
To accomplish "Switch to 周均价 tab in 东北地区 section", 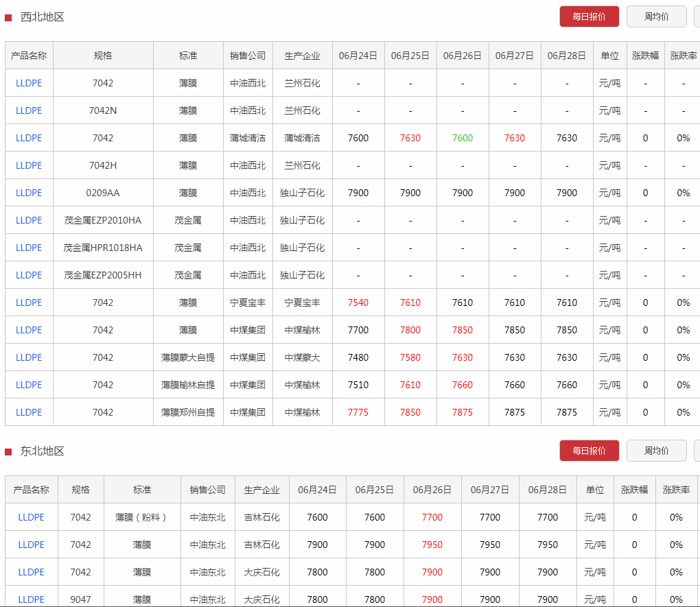I will pos(656,451).
